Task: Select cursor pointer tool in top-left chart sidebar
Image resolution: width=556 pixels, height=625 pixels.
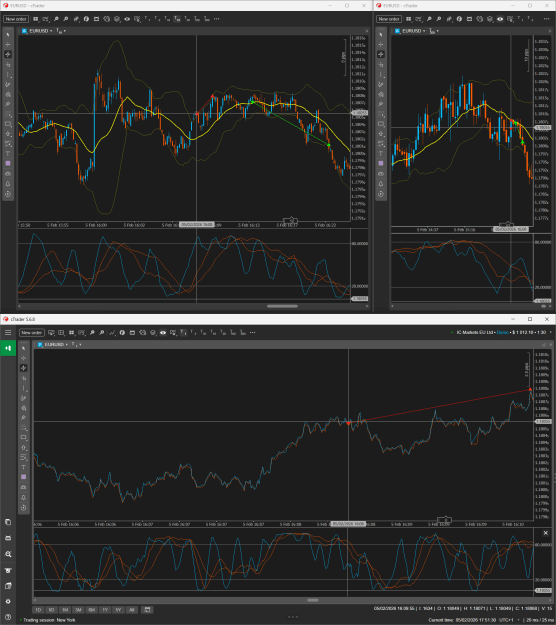Action: click(x=8, y=35)
